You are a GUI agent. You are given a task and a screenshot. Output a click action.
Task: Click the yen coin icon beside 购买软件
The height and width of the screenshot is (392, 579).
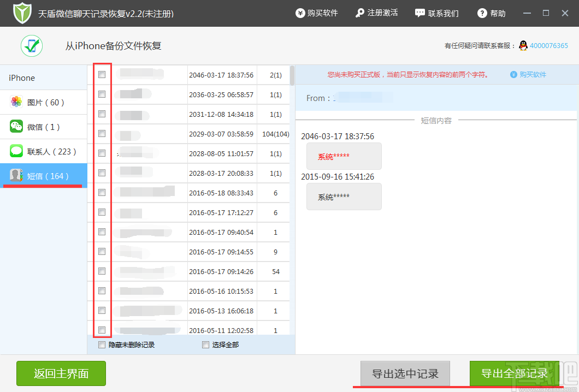click(x=300, y=13)
